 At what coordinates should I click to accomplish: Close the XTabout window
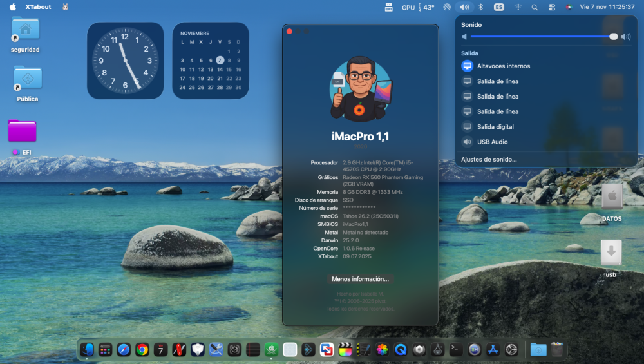point(289,31)
